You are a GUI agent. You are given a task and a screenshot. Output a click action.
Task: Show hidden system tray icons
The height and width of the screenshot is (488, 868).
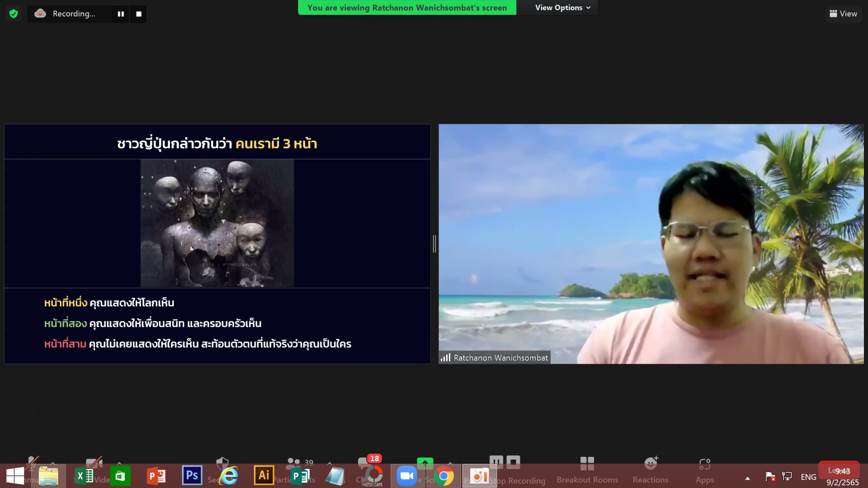tap(748, 478)
